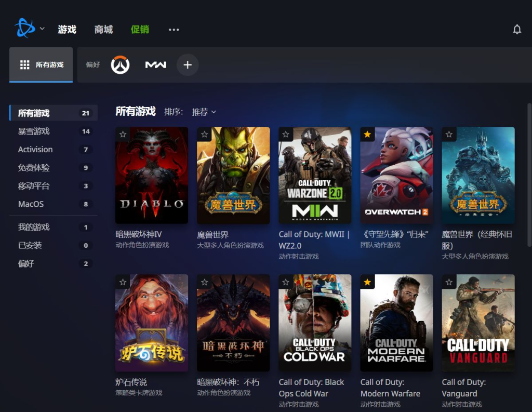Open 我的游戏 list

coord(54,227)
